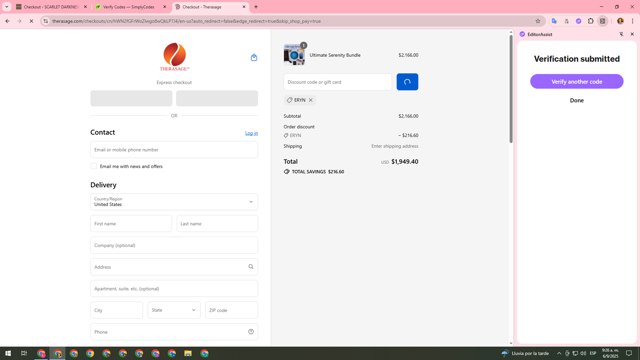Show hidden system tray icons
Screen dimensions: 640x360
(x=559, y=353)
